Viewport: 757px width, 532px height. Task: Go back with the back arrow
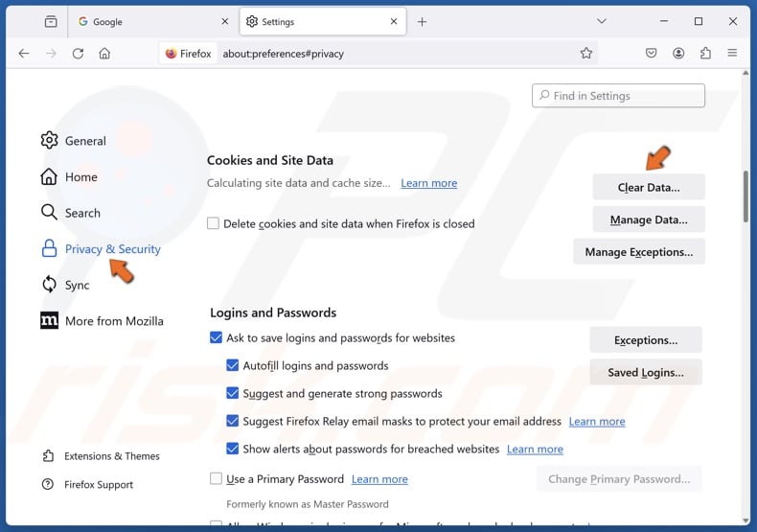pyautogui.click(x=24, y=54)
